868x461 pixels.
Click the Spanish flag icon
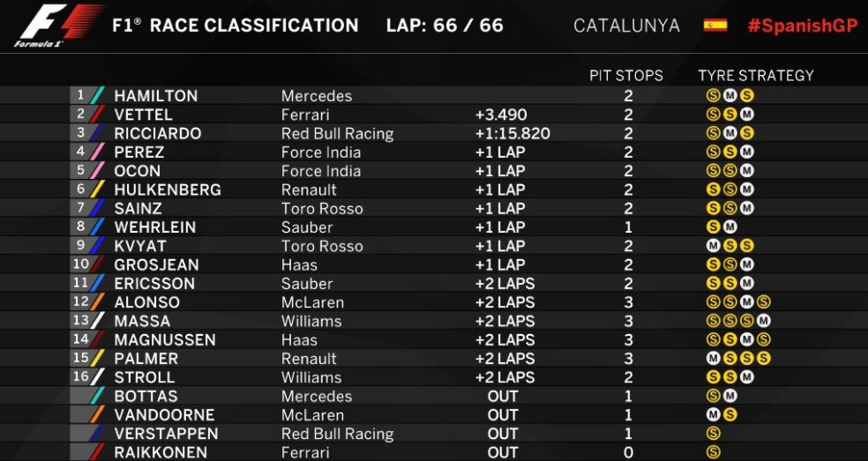point(715,25)
